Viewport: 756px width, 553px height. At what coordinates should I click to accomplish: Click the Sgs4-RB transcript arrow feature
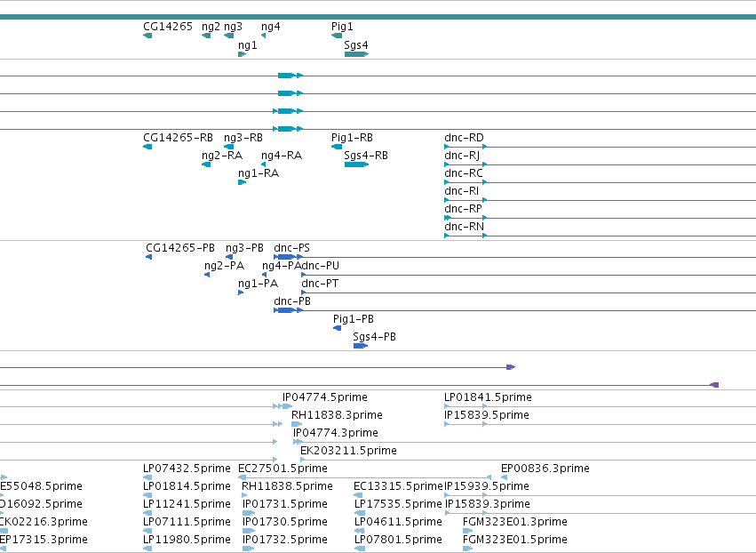click(357, 164)
